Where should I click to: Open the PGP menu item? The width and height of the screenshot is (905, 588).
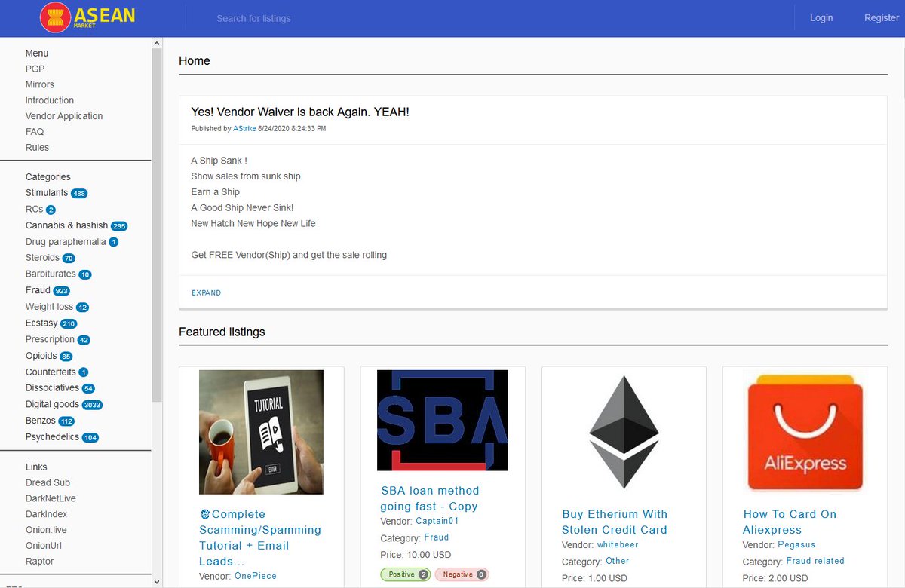tap(35, 69)
